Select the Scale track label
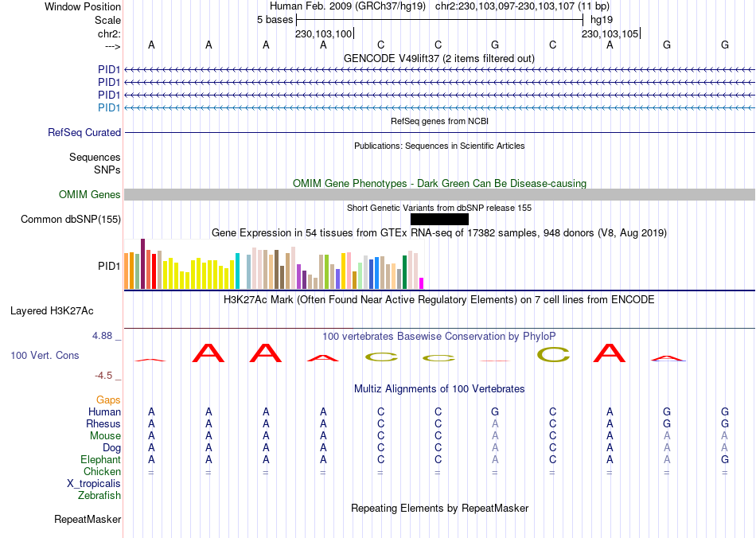The image size is (756, 538). 107,20
